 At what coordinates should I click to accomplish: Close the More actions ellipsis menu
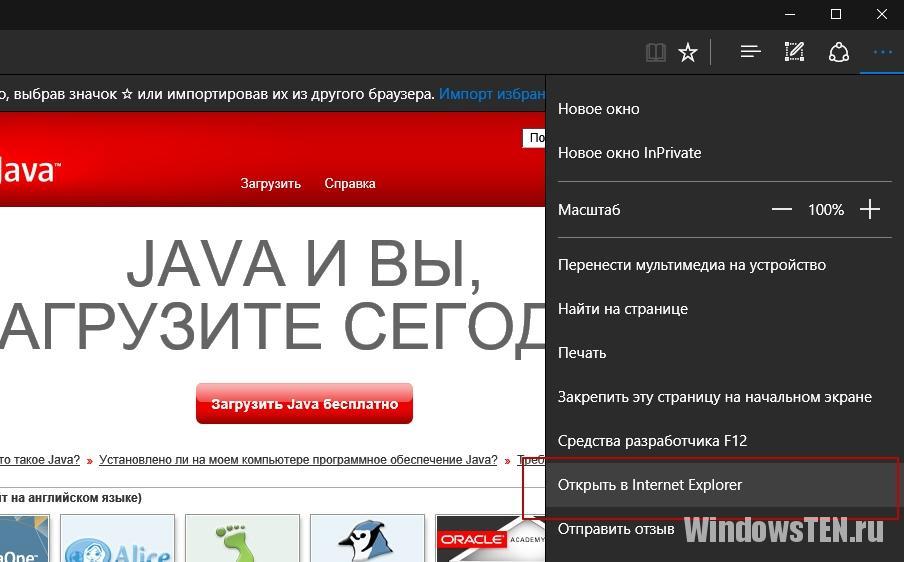882,52
